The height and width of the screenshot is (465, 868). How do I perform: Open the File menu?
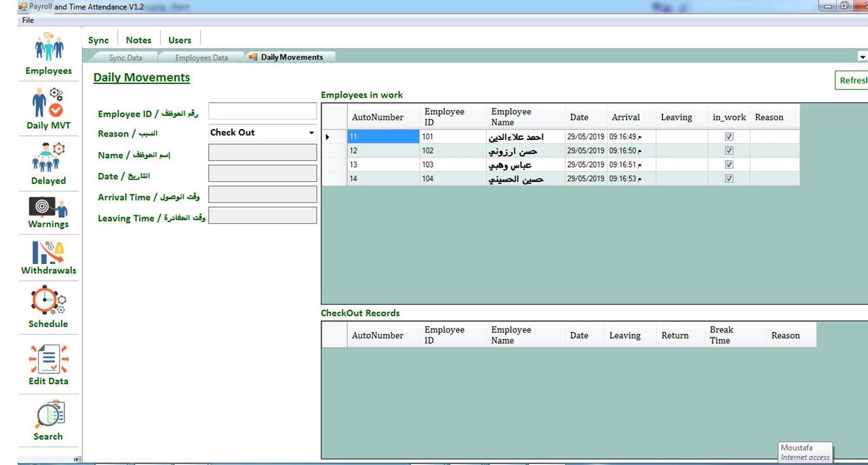pos(28,20)
